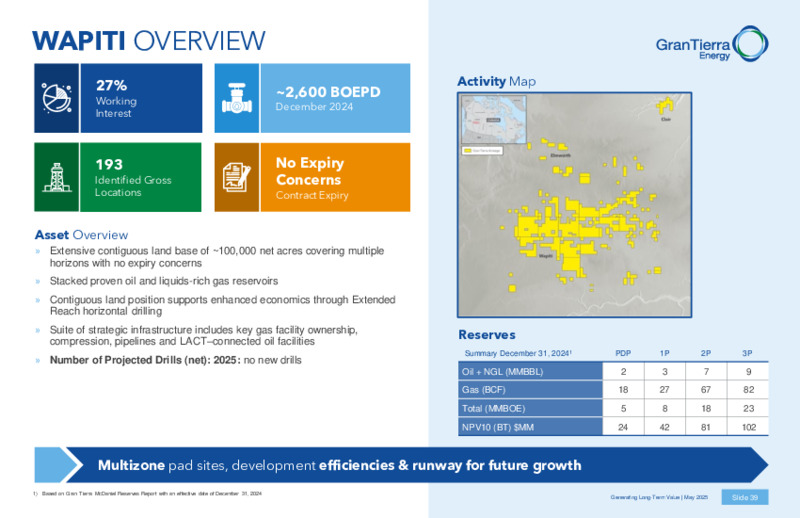Click the Asset Overview heading
Viewport: 800px width, 518px height.
pyautogui.click(x=81, y=235)
